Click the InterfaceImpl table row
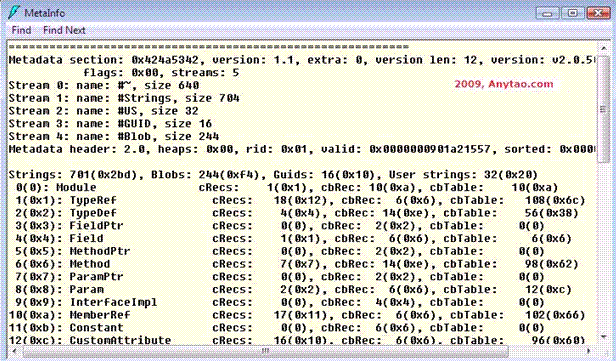The image size is (616, 361). coord(280,302)
